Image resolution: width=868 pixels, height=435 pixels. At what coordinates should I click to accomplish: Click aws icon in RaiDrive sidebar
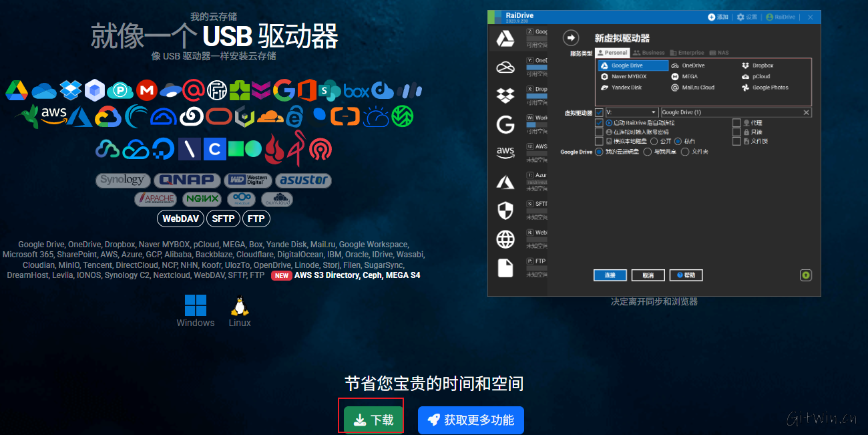coord(505,152)
